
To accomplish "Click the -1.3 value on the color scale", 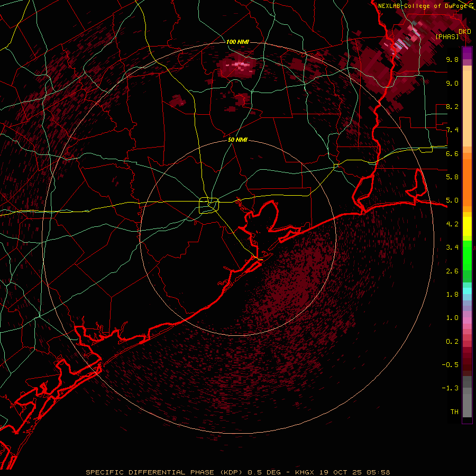I will (x=450, y=388).
